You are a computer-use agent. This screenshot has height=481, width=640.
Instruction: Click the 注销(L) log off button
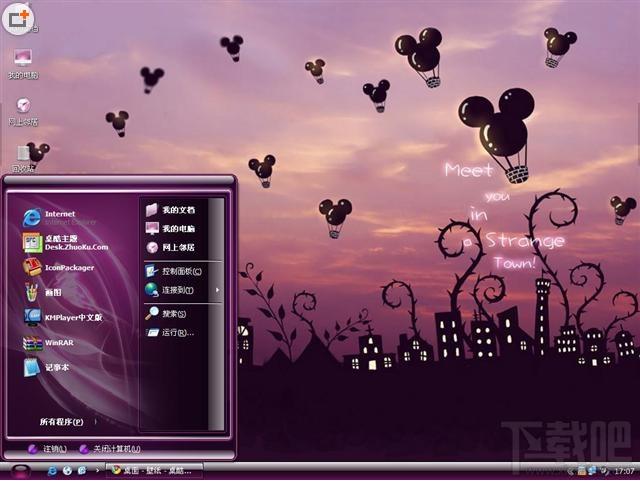(47, 449)
